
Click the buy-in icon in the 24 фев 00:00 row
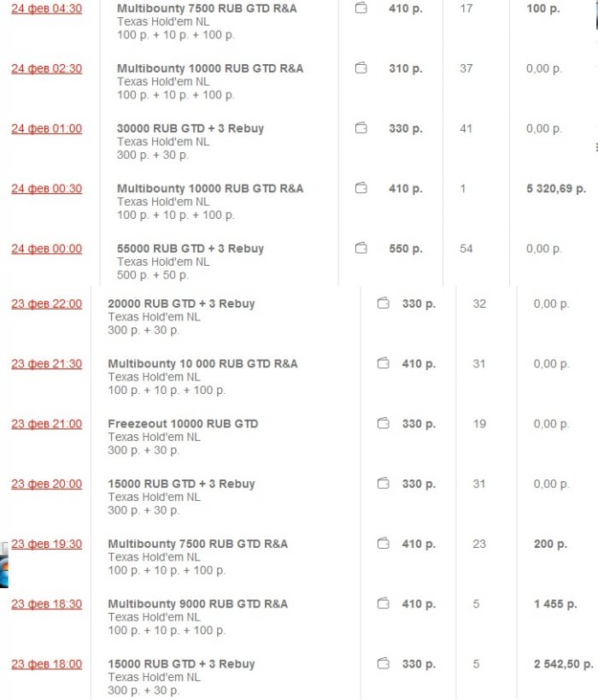coord(361,249)
